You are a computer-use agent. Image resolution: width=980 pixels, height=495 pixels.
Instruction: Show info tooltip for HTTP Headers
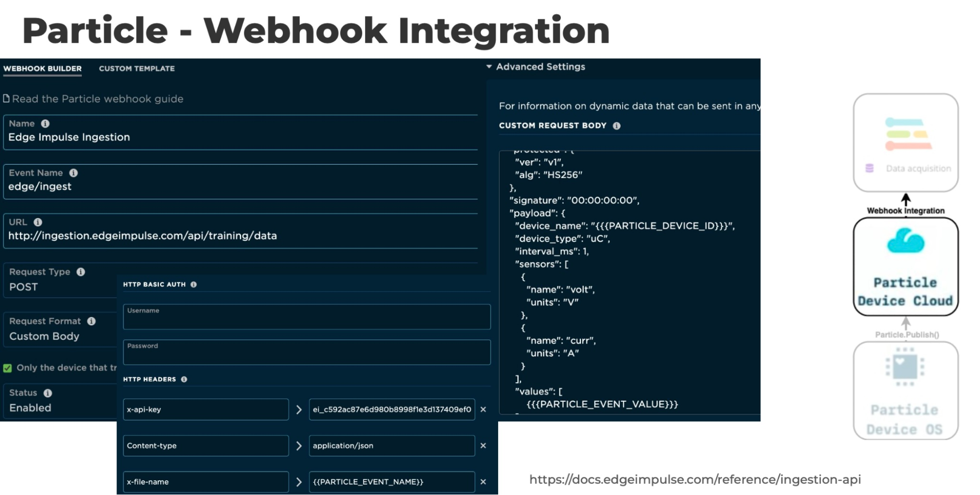tap(184, 379)
